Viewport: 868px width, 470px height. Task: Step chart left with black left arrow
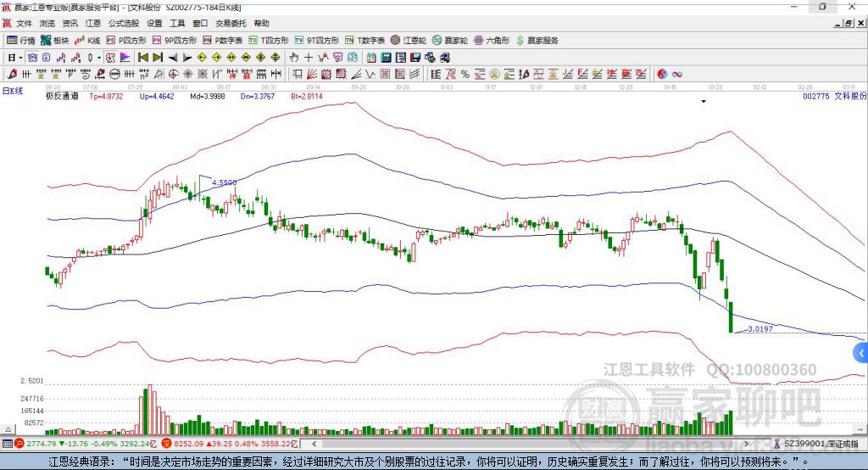coord(173,58)
